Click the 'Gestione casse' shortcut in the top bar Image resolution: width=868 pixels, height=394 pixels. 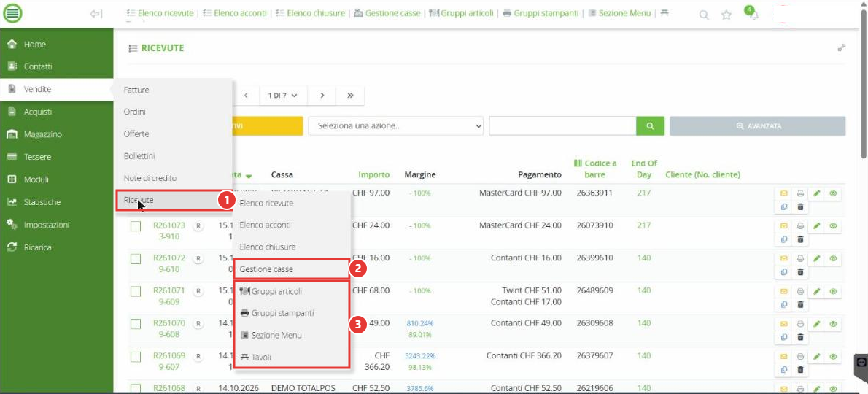(x=387, y=12)
